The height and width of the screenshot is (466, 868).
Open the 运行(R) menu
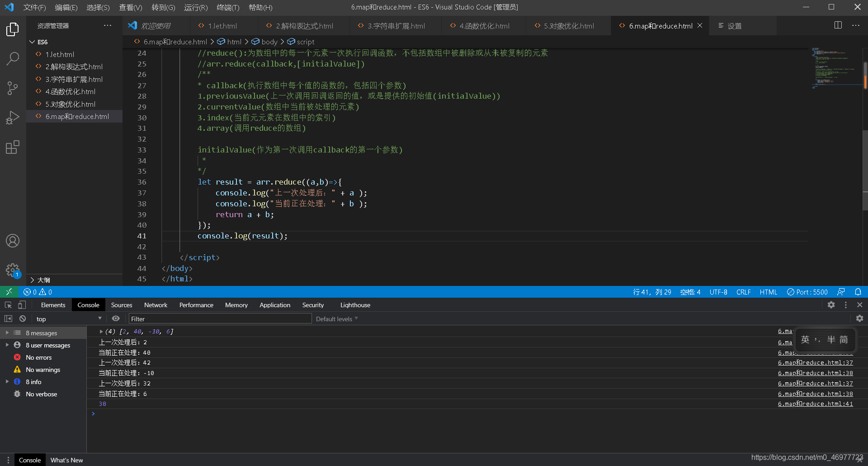[x=196, y=7]
